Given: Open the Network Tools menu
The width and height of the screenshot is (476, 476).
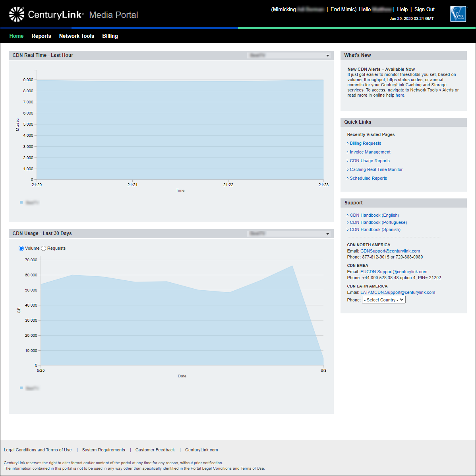Looking at the screenshot, I should click(77, 36).
